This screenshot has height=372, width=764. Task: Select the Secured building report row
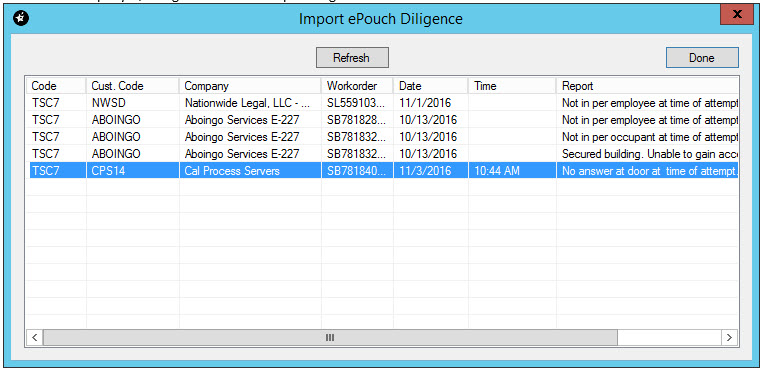pyautogui.click(x=382, y=154)
